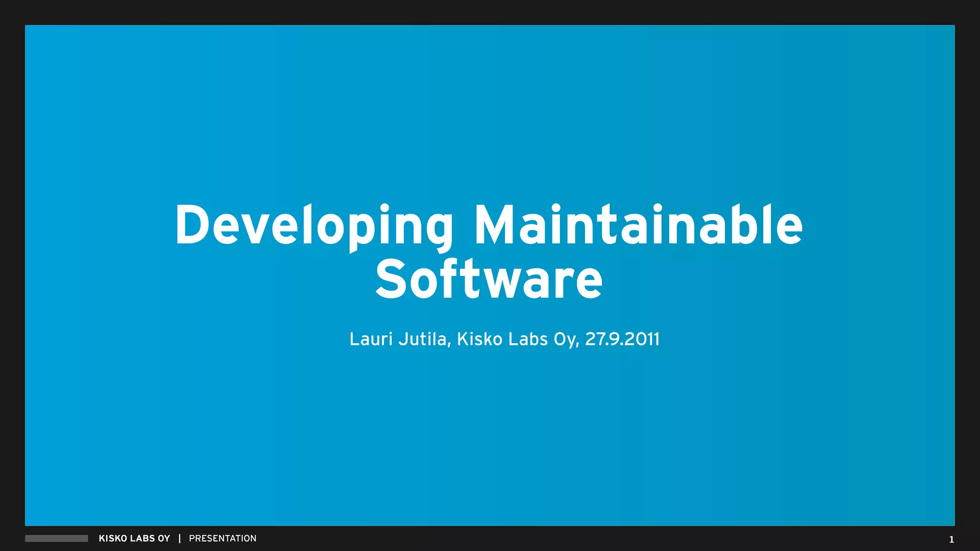Click KISKO in the bold footer text

click(112, 539)
